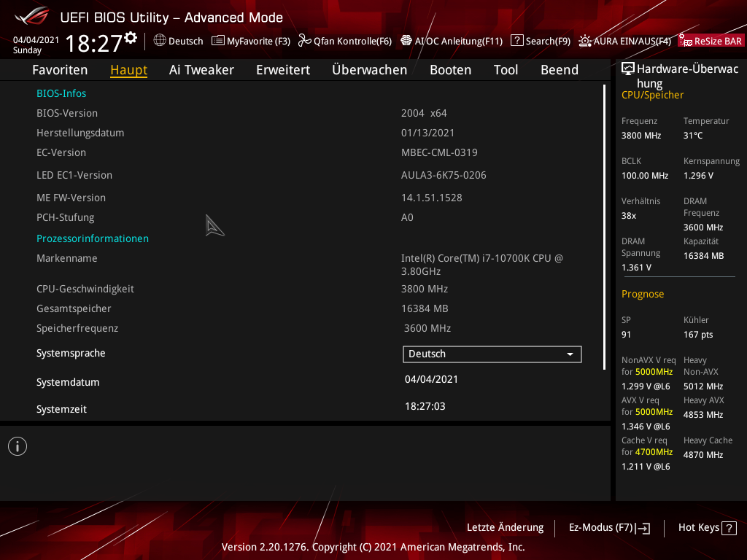Switch to Ez-Modus (F7)
The height and width of the screenshot is (560, 747).
click(609, 528)
